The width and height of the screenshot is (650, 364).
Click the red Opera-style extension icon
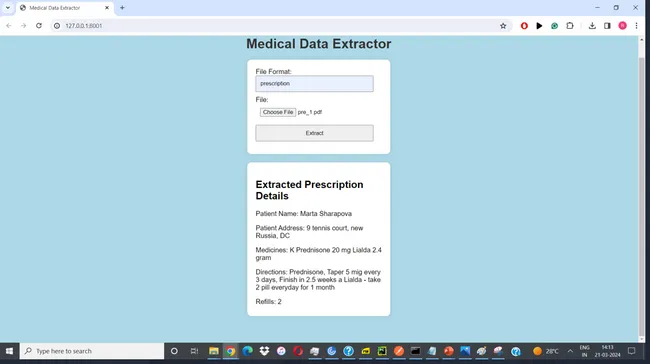(524, 26)
